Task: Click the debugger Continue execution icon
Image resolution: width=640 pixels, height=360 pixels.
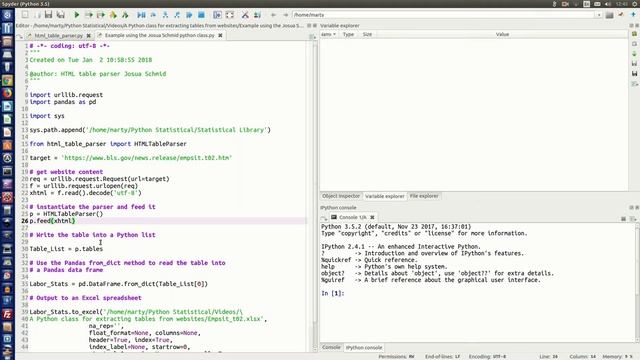Action: pyautogui.click(x=189, y=15)
